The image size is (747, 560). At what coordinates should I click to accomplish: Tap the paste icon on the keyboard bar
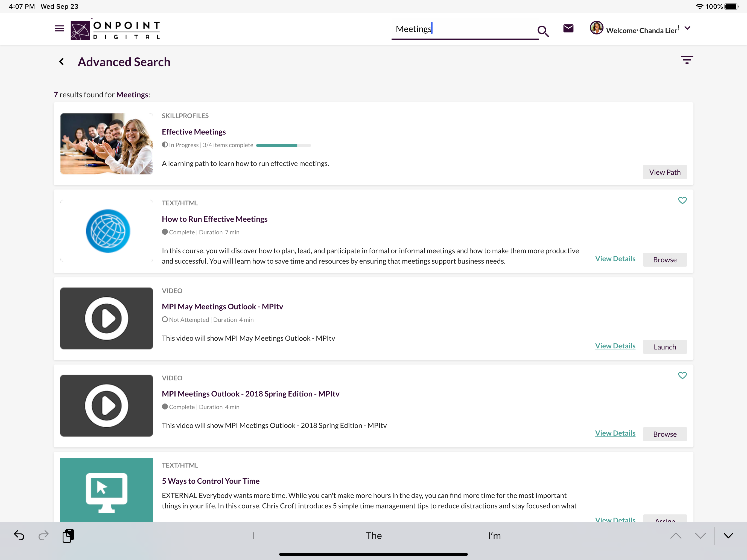pos(68,536)
